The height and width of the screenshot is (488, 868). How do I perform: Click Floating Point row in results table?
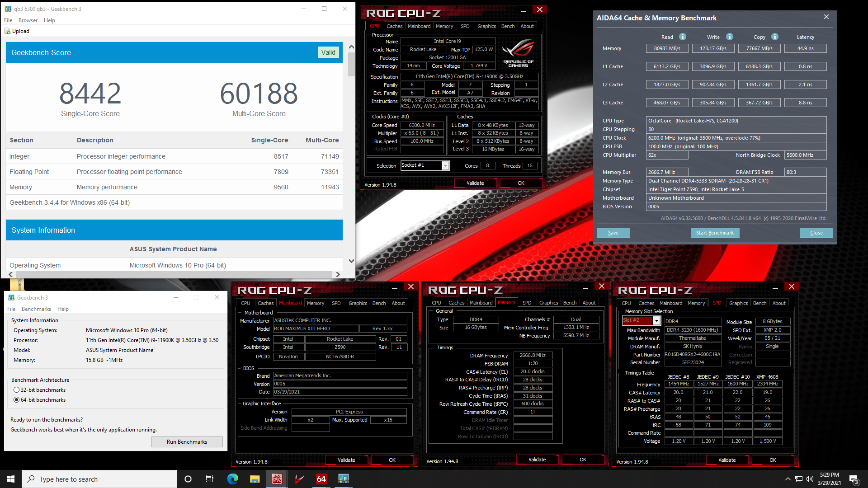[x=174, y=172]
